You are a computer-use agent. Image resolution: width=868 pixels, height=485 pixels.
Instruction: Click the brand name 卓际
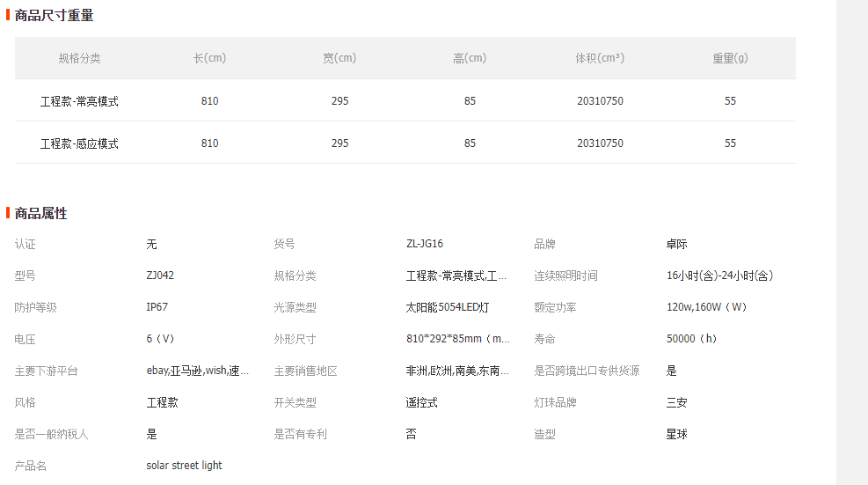click(x=676, y=244)
